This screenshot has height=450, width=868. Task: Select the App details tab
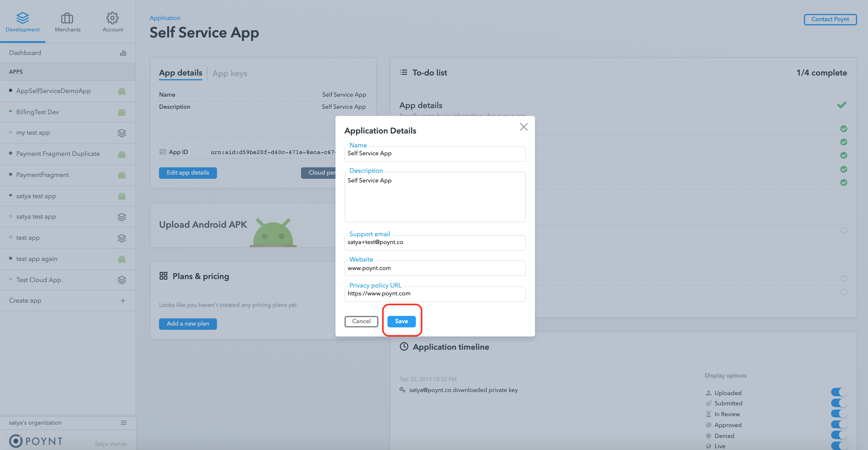coord(180,73)
